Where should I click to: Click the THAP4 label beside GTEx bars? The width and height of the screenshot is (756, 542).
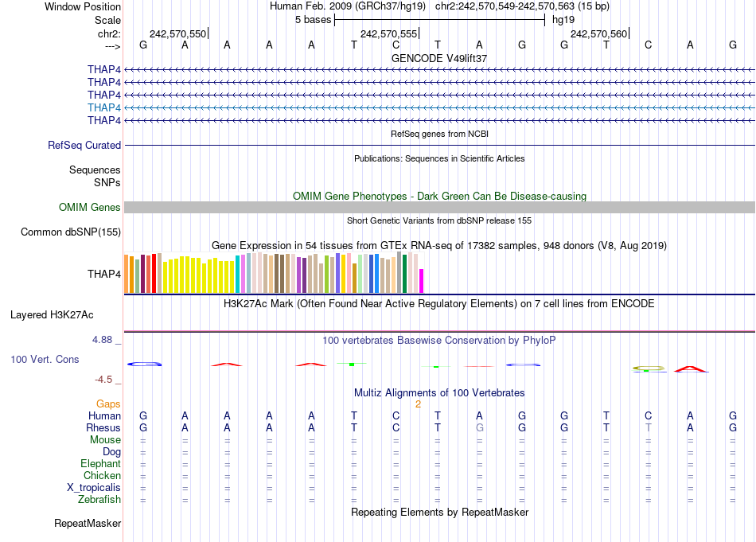click(103, 274)
